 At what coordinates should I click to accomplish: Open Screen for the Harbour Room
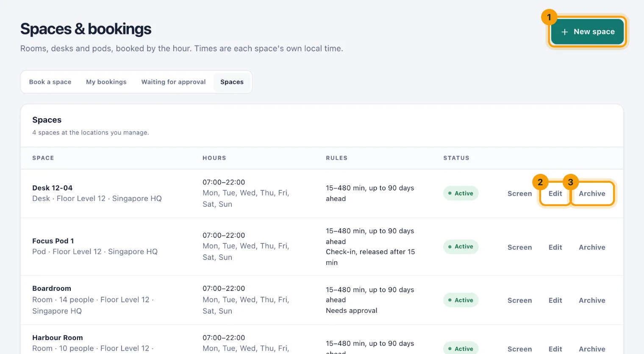pos(519,349)
